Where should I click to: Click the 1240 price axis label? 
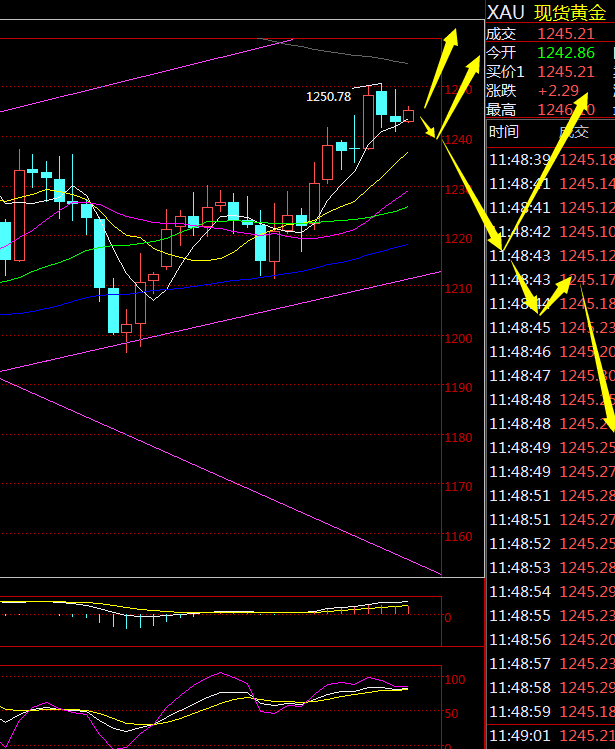tap(458, 139)
